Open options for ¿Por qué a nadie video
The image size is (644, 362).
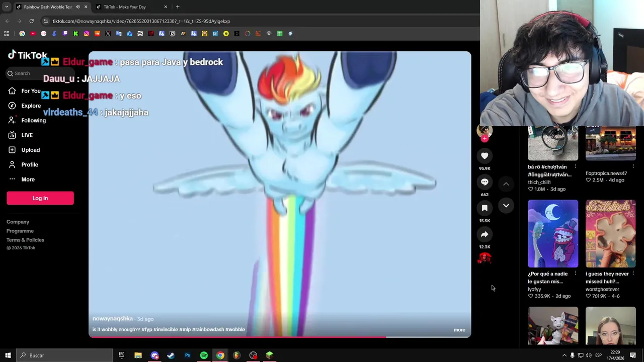pos(576,274)
